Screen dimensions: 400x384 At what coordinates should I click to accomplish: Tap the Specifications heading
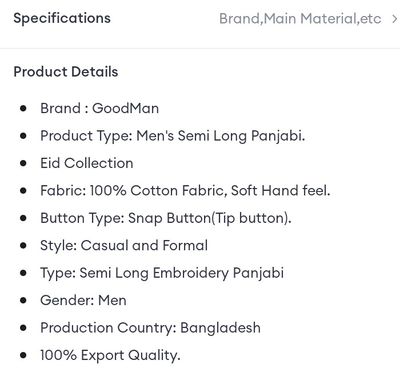coord(62,18)
